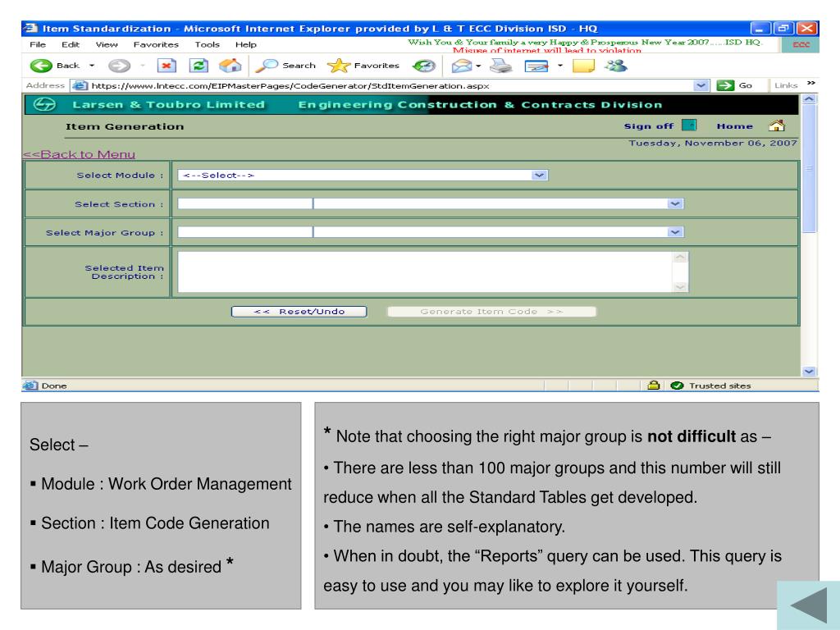Click the Generate Item Code button

(491, 312)
